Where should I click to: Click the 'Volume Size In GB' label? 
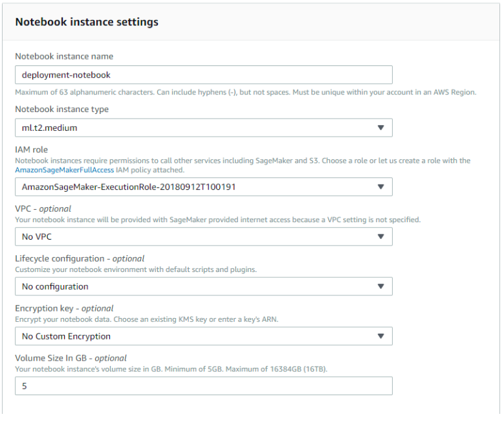click(x=71, y=358)
